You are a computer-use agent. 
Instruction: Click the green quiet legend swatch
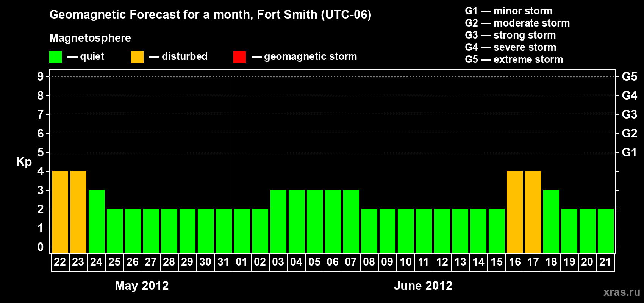pyautogui.click(x=55, y=57)
